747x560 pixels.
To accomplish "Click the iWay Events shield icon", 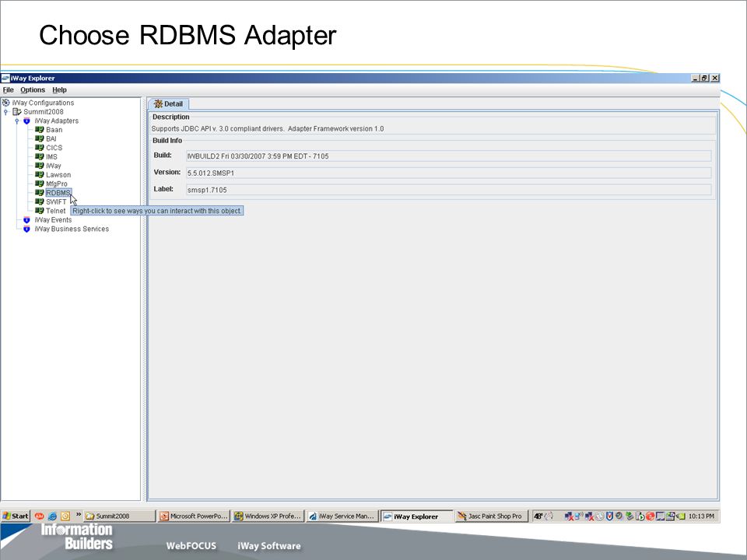I will click(26, 220).
